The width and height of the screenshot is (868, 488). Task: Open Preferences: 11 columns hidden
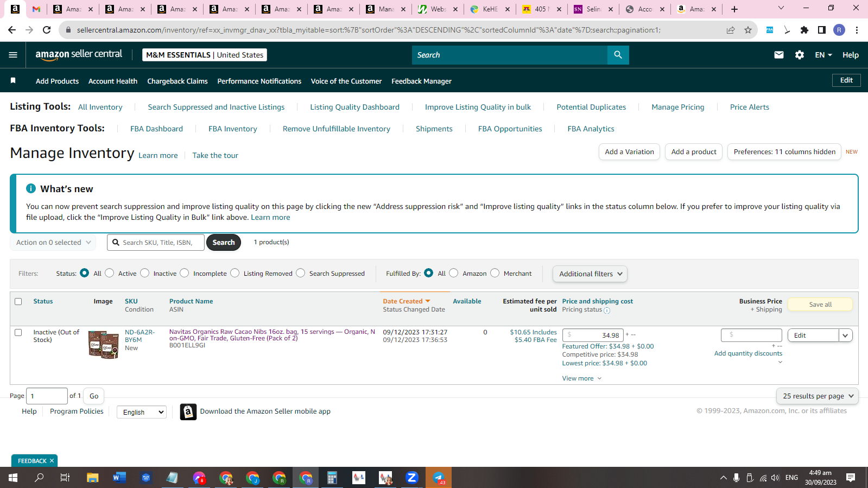(x=784, y=152)
